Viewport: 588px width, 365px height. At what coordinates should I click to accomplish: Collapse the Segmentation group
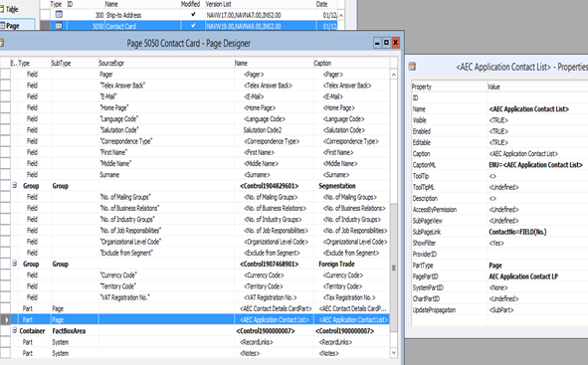[14, 185]
